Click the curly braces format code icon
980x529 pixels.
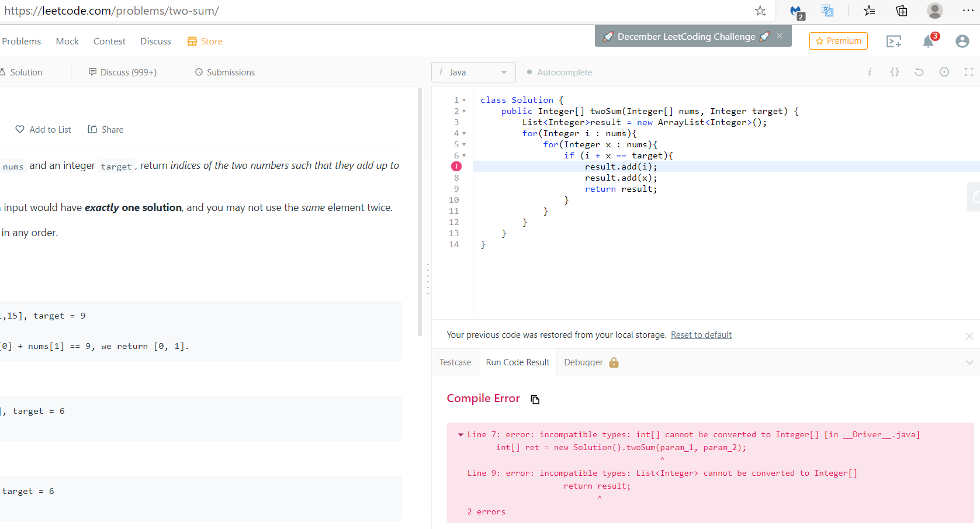[x=895, y=72]
